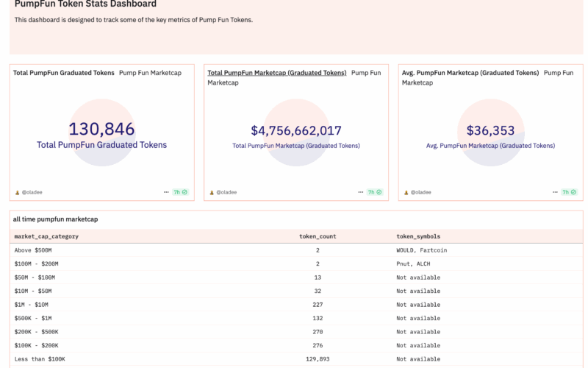
Task: Select the $50M - $100M category cell
Action: 35,277
